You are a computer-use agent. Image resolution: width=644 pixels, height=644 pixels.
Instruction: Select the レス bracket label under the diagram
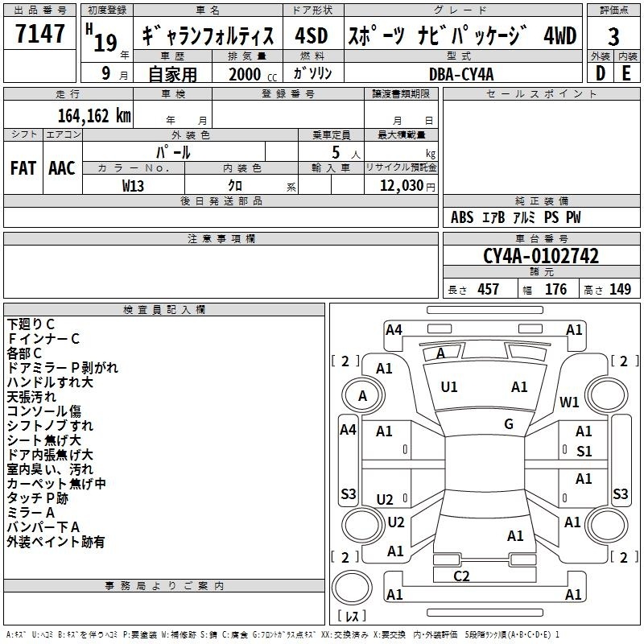(353, 617)
